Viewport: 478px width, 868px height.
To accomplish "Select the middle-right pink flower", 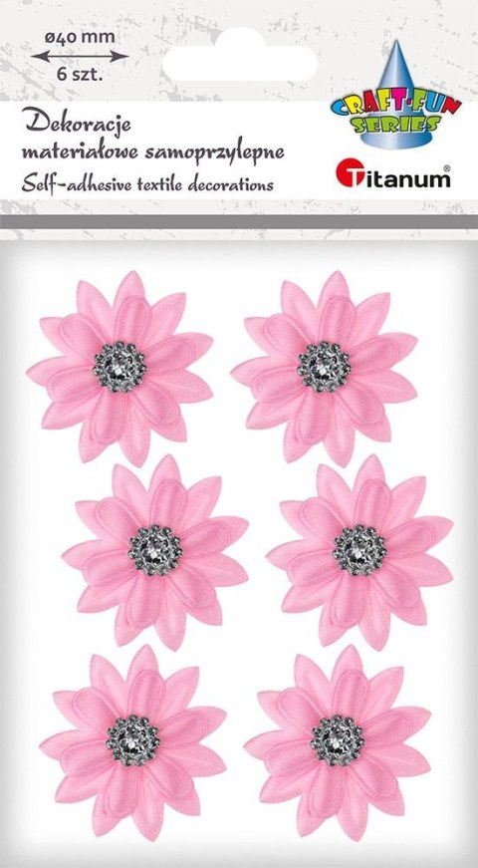I will click(x=359, y=551).
